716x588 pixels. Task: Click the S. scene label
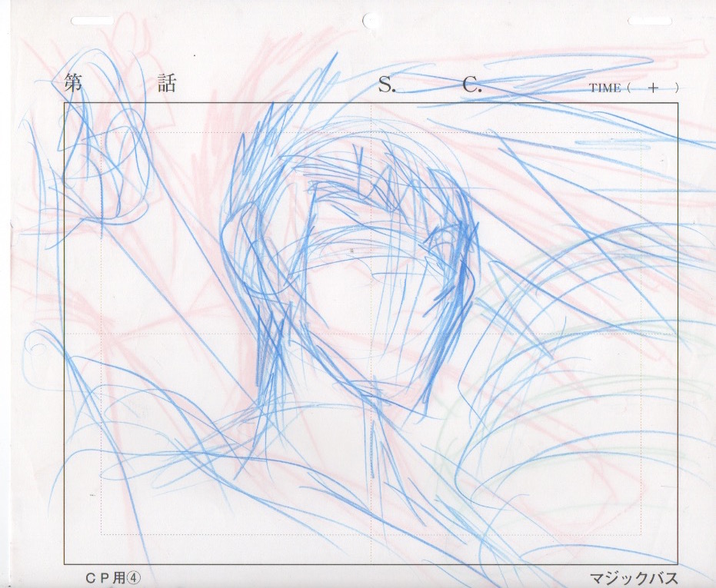pos(387,85)
